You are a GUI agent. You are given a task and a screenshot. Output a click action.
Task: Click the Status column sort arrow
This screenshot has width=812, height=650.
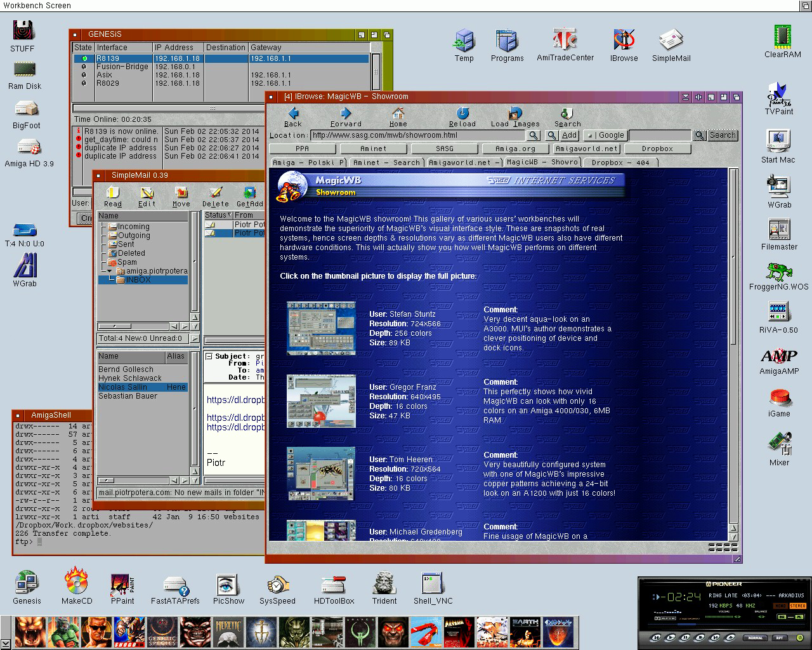click(228, 215)
